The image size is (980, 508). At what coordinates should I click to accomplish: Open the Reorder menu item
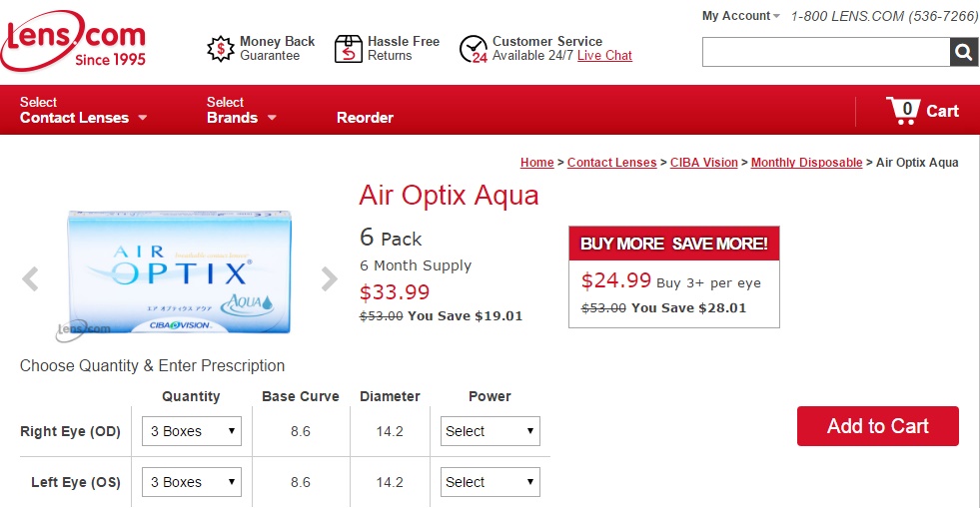click(x=365, y=118)
